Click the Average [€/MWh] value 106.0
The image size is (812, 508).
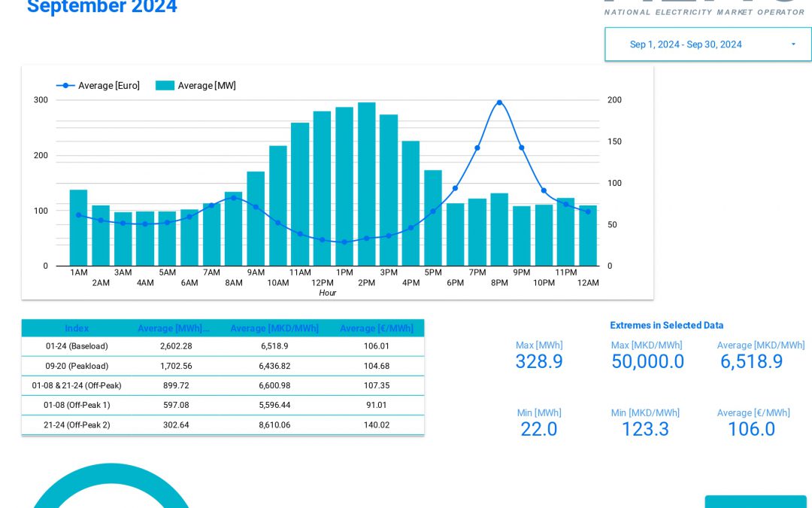click(x=752, y=429)
